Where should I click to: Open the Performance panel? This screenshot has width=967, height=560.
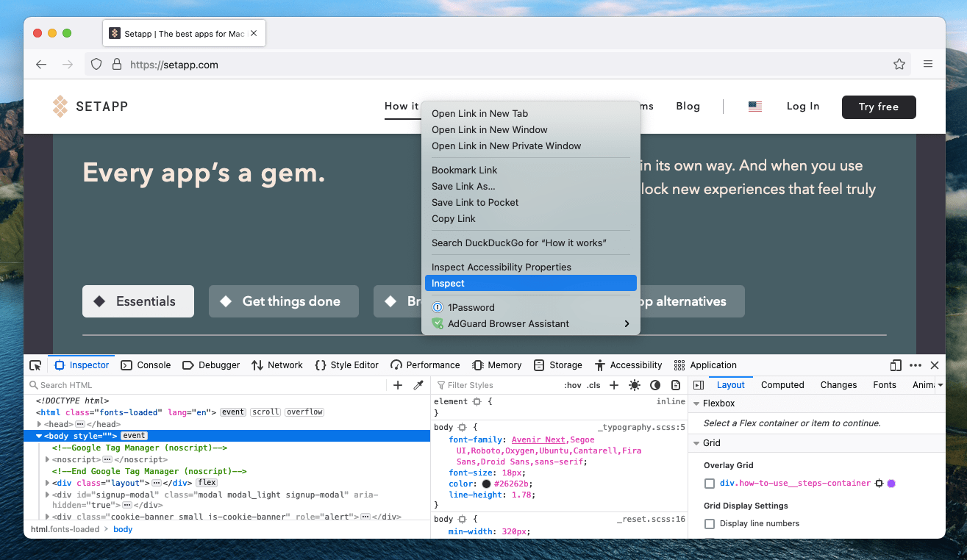click(426, 365)
